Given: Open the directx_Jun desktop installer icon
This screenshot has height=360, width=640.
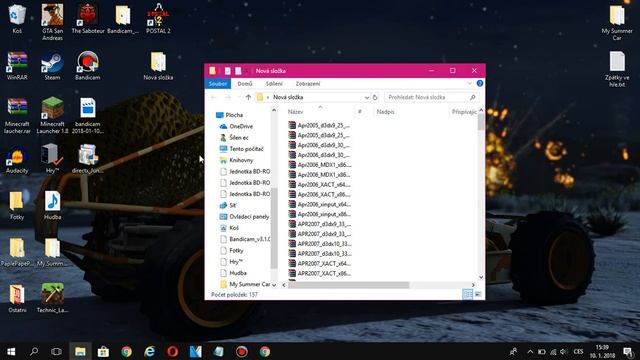Looking at the screenshot, I should (87, 159).
